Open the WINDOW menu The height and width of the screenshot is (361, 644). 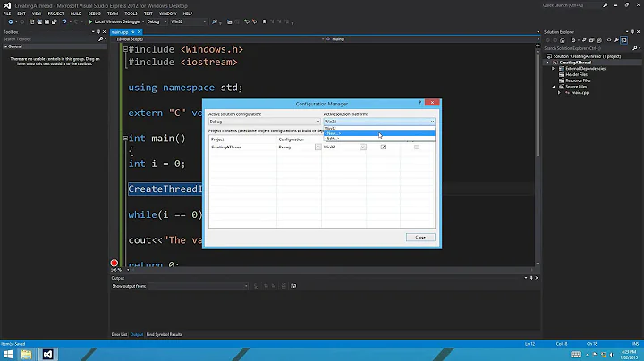point(167,13)
